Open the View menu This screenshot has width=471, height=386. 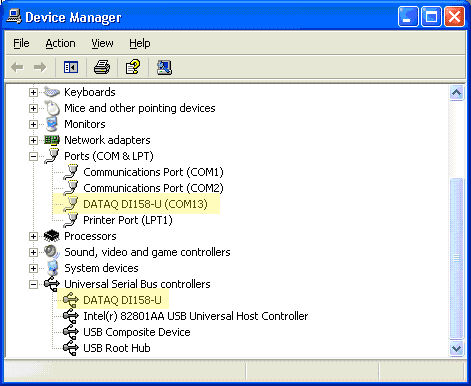tap(102, 43)
